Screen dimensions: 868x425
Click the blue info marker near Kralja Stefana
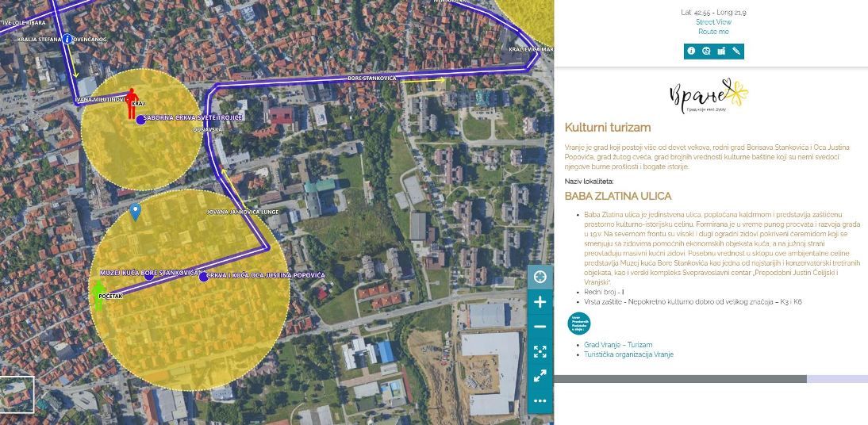point(68,39)
